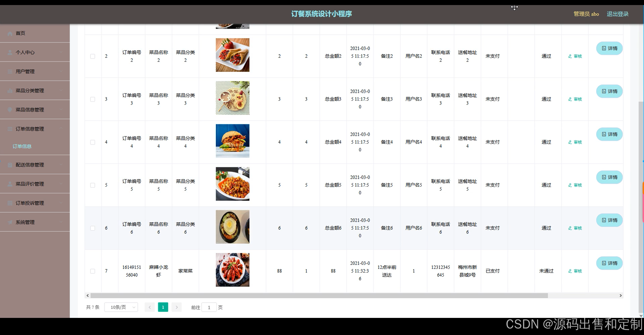
Task: Expand 菜品分类管理 sidebar menu
Action: point(35,91)
